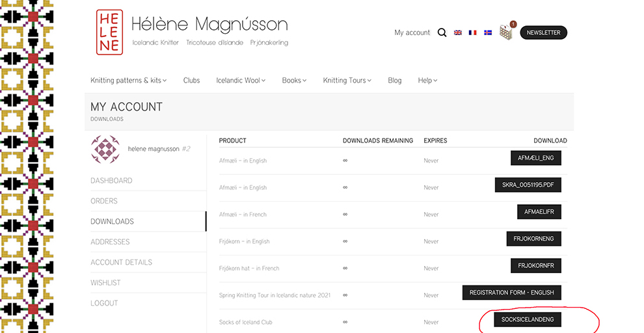Open product Frjókorn – in English

(x=245, y=241)
